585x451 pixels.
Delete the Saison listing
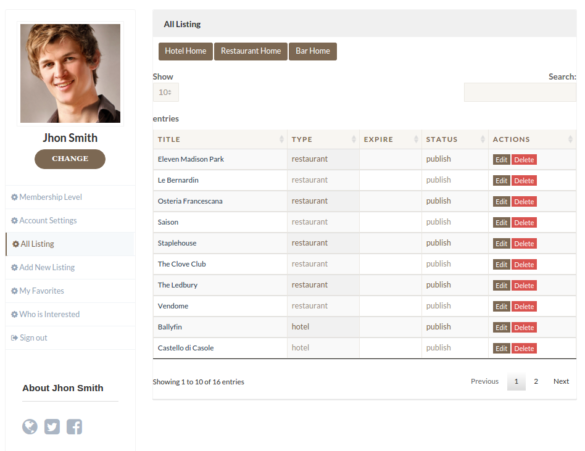coord(524,223)
